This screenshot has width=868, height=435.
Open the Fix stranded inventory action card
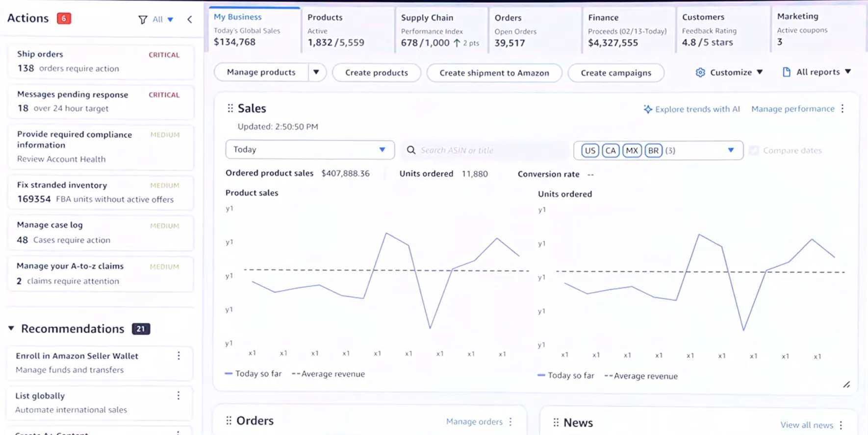click(101, 192)
